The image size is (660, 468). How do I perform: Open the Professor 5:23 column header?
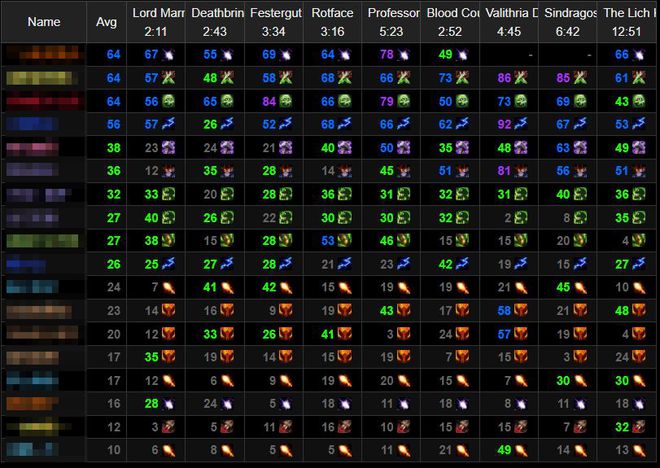click(391, 22)
